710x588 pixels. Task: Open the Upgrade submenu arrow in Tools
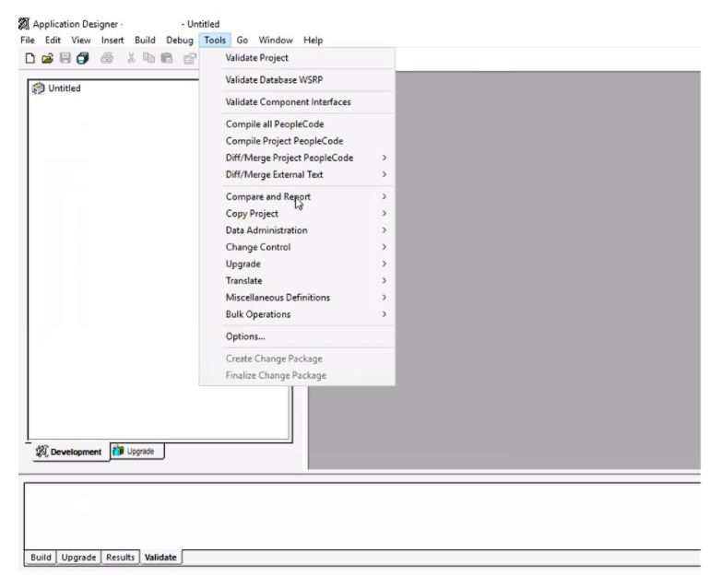point(384,264)
